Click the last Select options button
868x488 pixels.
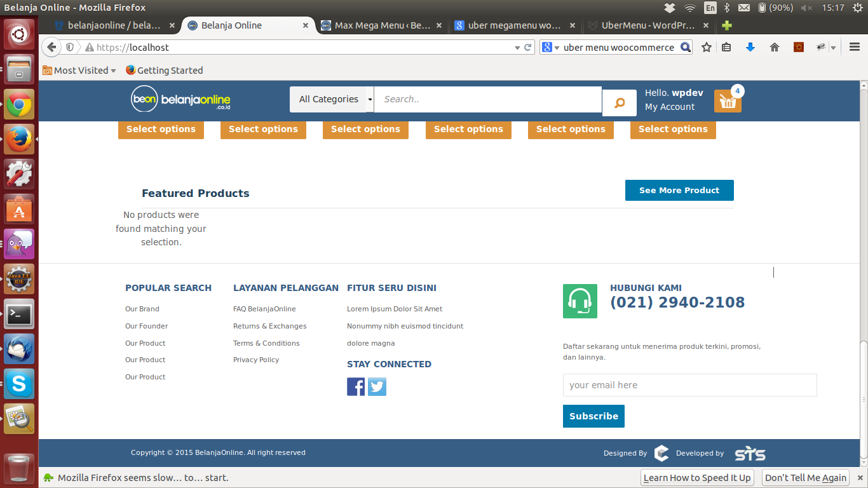[x=673, y=129]
